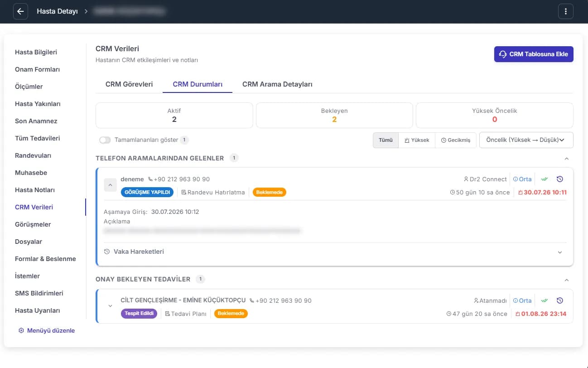The width and height of the screenshot is (588, 368).
Task: Toggle the Tamamlananları göster switch
Action: (105, 140)
